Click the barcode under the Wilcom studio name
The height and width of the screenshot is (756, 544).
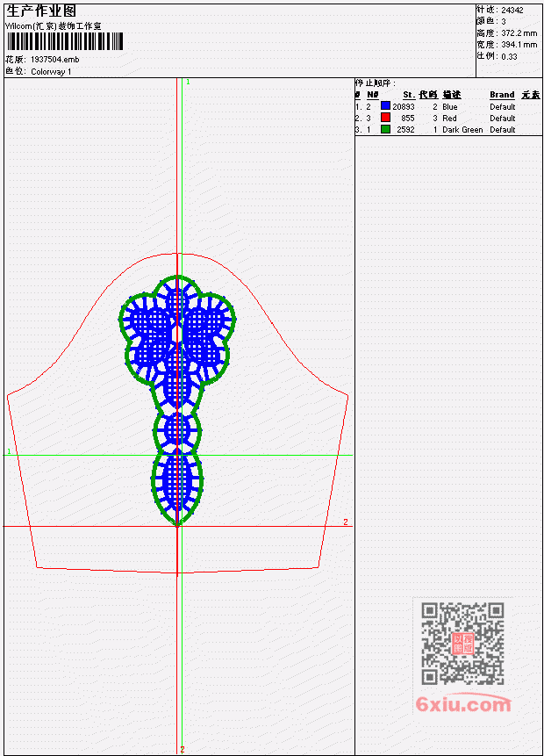[x=65, y=41]
